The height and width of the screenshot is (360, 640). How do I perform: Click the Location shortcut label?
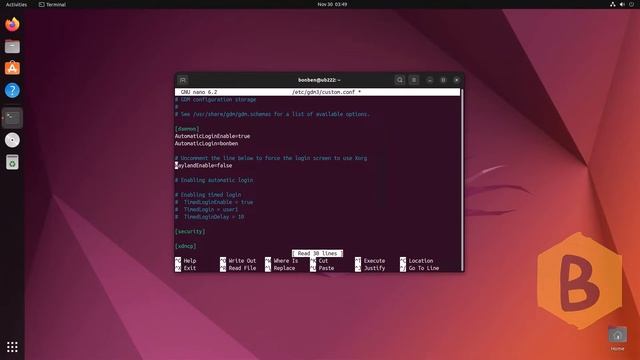click(x=421, y=261)
